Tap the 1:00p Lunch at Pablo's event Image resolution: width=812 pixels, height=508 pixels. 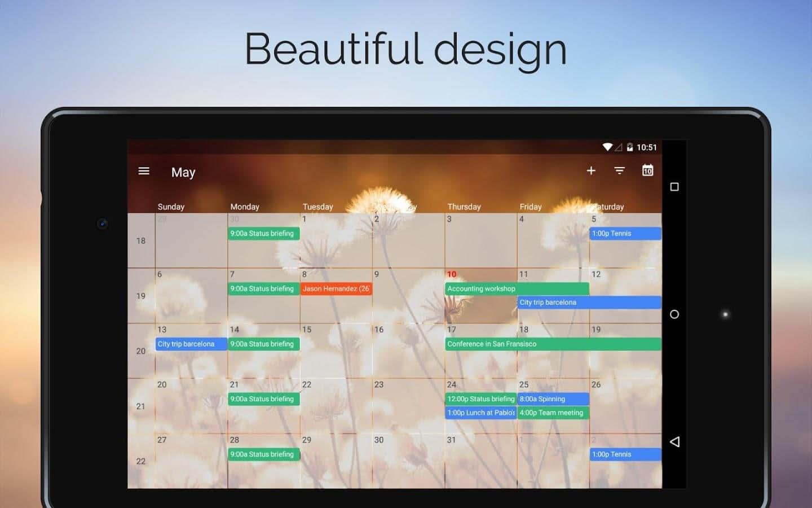point(480,413)
